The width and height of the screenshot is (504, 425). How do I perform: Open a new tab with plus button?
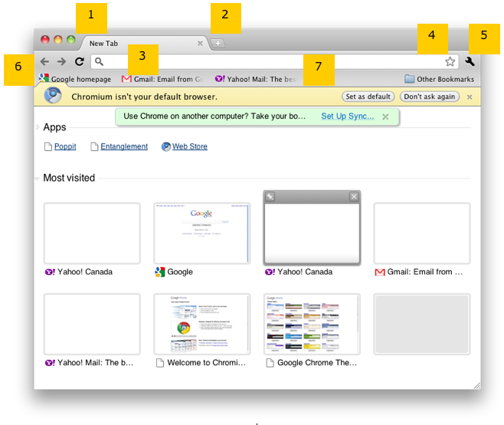(x=218, y=44)
